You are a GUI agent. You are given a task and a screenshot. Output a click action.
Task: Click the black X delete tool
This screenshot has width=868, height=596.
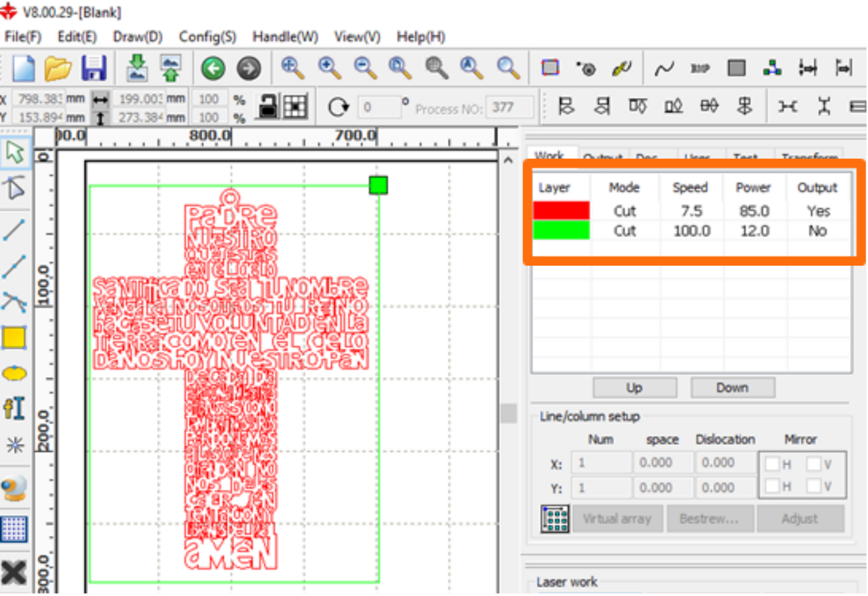click(x=14, y=573)
